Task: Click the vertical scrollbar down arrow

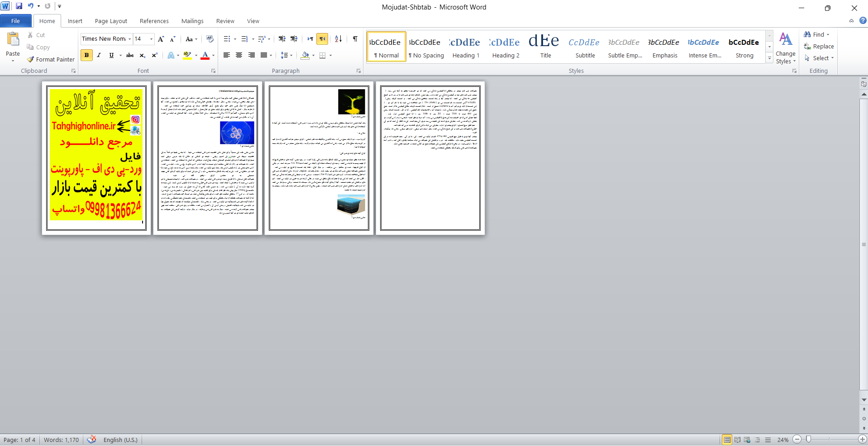Action: [x=864, y=400]
